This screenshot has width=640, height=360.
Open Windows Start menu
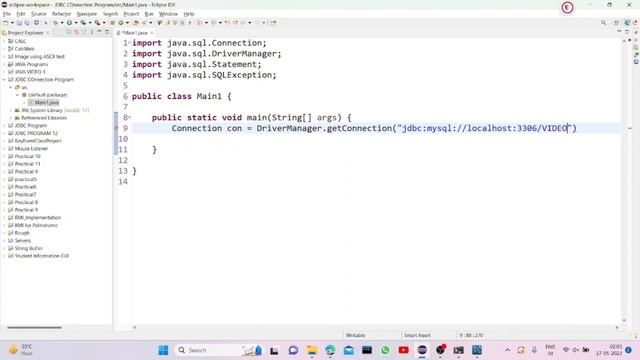click(x=163, y=350)
